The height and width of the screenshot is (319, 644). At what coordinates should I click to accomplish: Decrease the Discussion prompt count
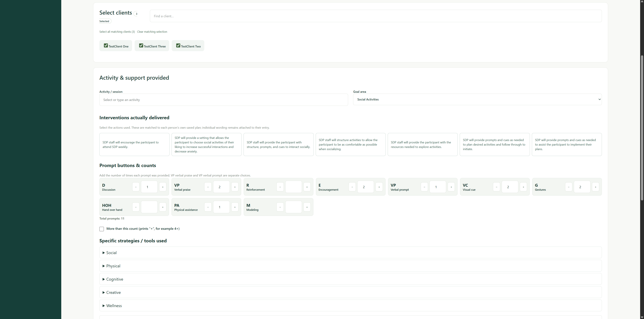coord(136,187)
